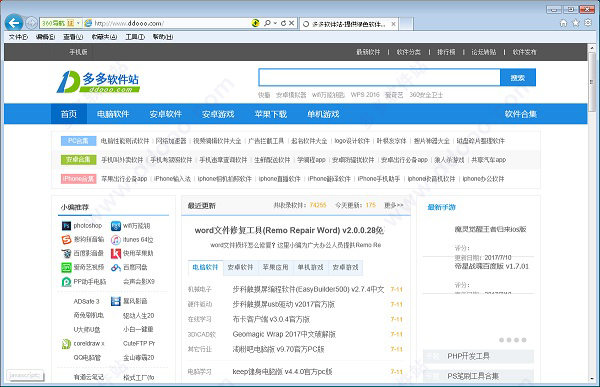600x387 pixels.
Task: Click the 暴风影音 blue icon
Action: (116, 301)
